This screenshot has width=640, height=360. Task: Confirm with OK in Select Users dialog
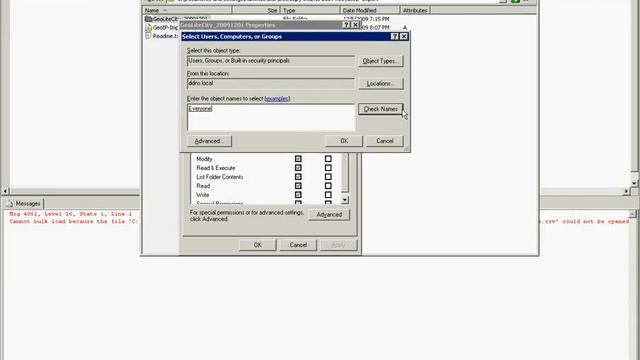344,141
